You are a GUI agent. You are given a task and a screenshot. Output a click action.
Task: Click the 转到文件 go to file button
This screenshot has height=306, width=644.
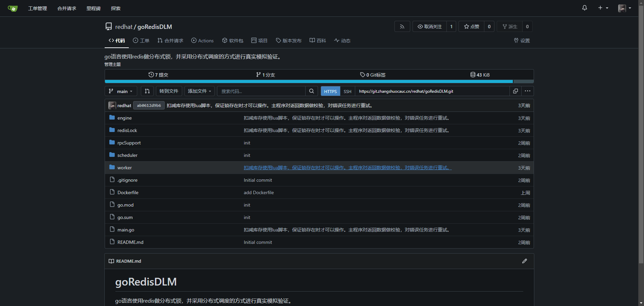coord(169,91)
